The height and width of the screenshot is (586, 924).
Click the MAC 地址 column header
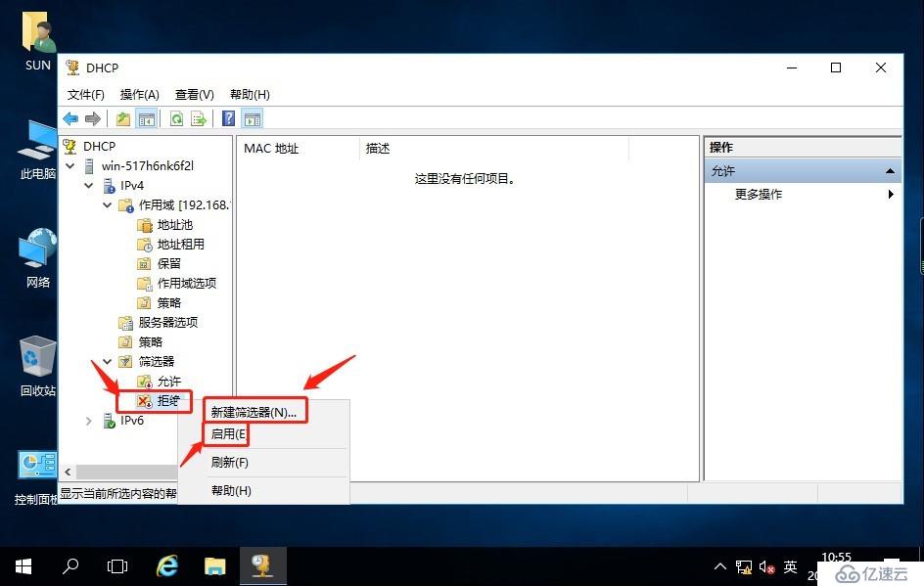click(299, 149)
